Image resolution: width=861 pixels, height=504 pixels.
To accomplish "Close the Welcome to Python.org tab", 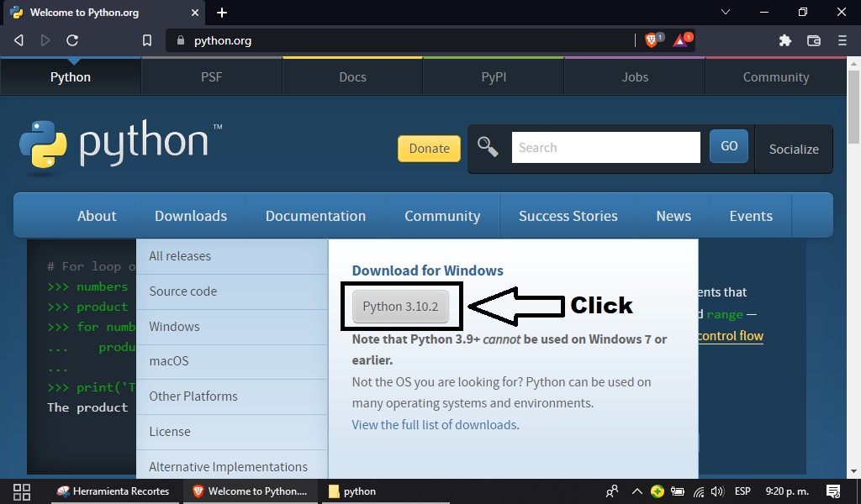I will coord(195,13).
